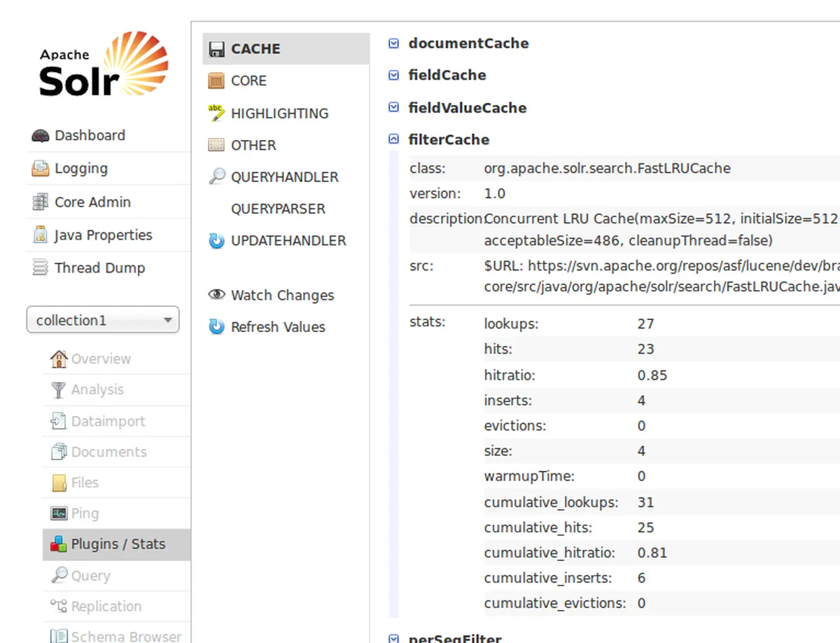The height and width of the screenshot is (643, 840).
Task: Click the documentCache heading
Action: click(468, 43)
